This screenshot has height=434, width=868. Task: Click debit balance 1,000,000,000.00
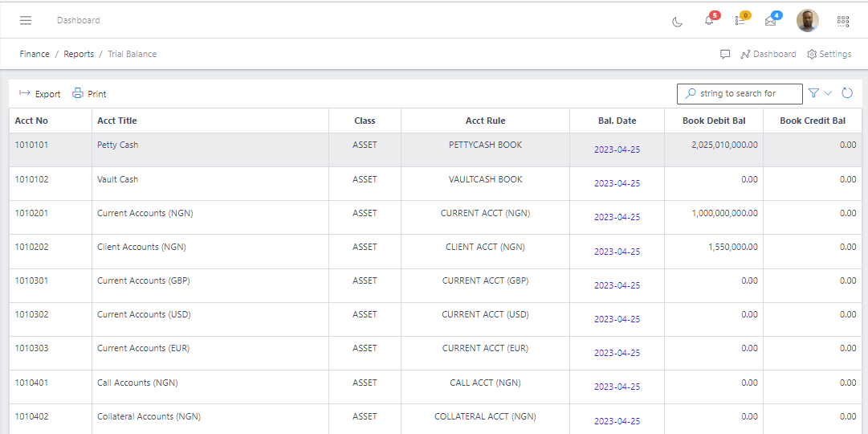tap(724, 214)
